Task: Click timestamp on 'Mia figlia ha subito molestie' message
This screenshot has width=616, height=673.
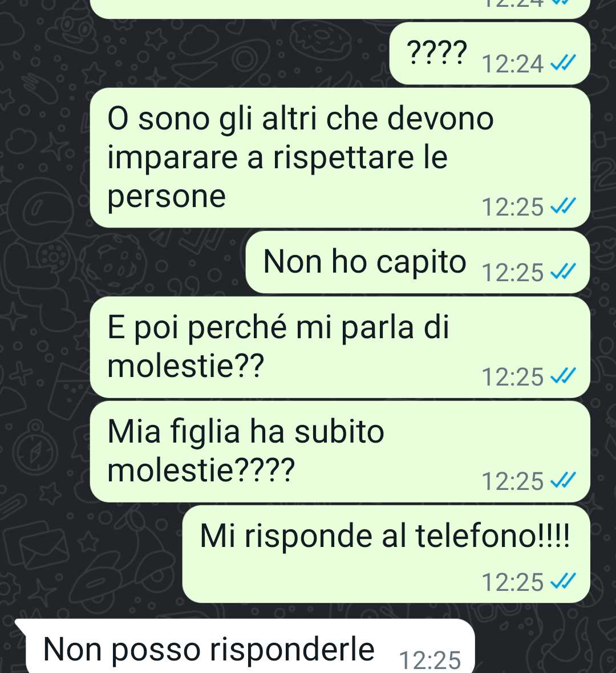Action: (513, 481)
